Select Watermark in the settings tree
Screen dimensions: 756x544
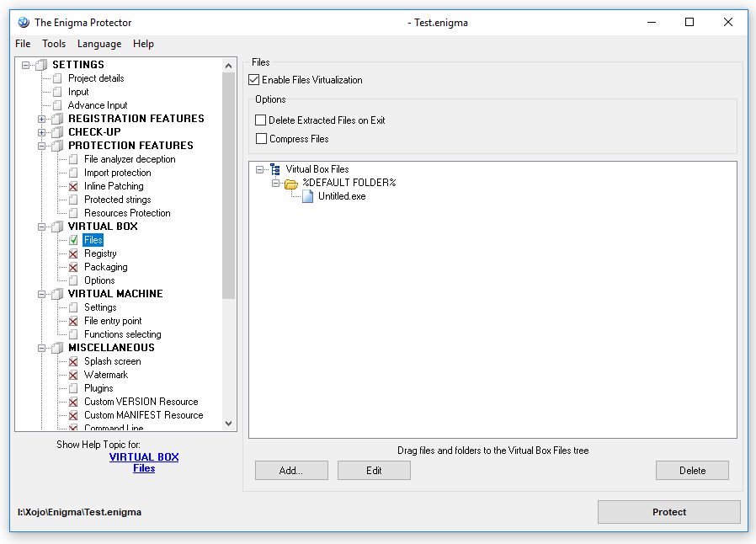(106, 375)
